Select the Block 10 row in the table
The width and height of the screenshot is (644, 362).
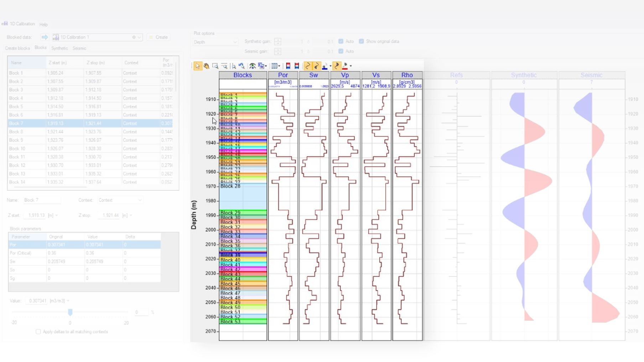pyautogui.click(x=90, y=149)
